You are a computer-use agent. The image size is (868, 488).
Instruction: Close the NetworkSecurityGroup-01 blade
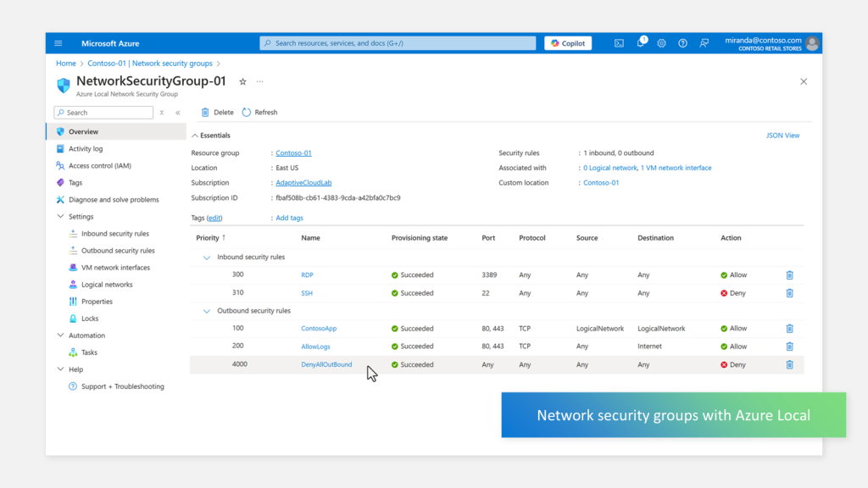pyautogui.click(x=804, y=82)
